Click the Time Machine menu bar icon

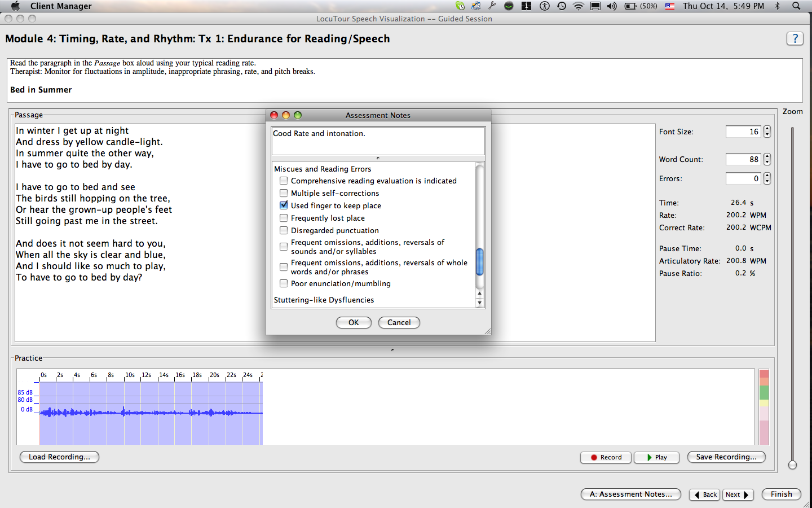tap(562, 6)
